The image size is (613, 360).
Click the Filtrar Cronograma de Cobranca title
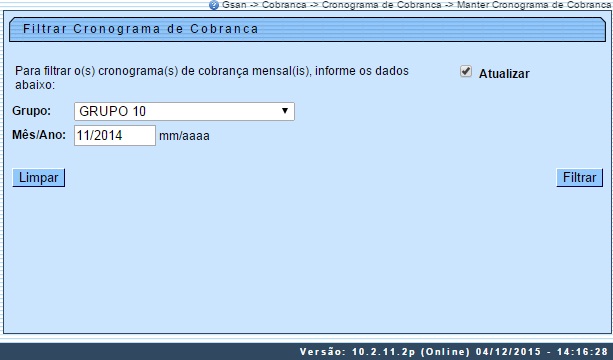(141, 29)
